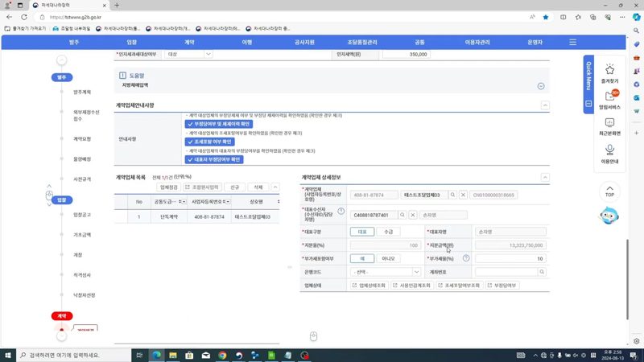Open Windows Start menu

8,355
